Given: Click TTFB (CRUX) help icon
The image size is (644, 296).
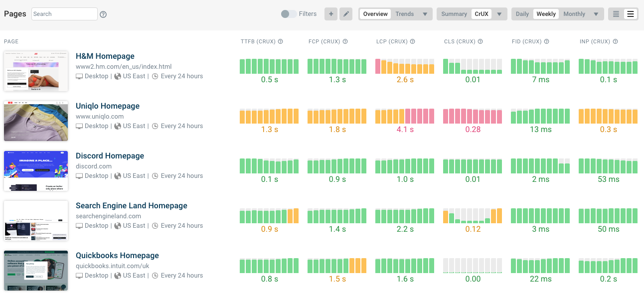Looking at the screenshot, I should click(280, 42).
